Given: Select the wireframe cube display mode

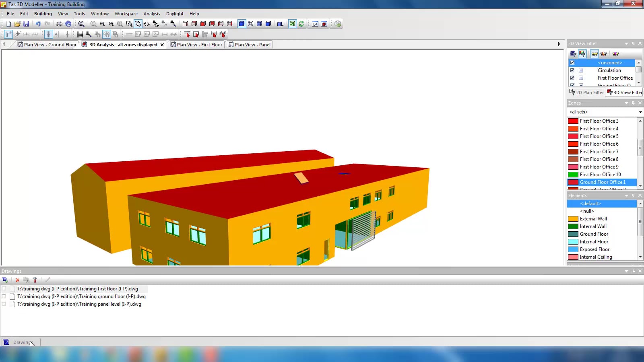Looking at the screenshot, I should click(x=251, y=24).
